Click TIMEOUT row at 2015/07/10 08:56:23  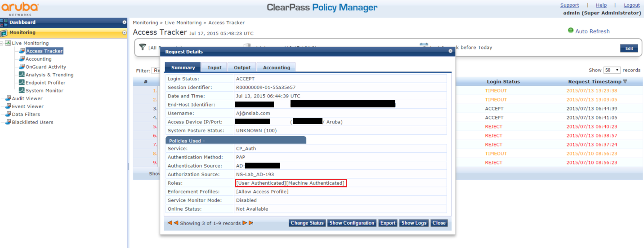(550, 154)
